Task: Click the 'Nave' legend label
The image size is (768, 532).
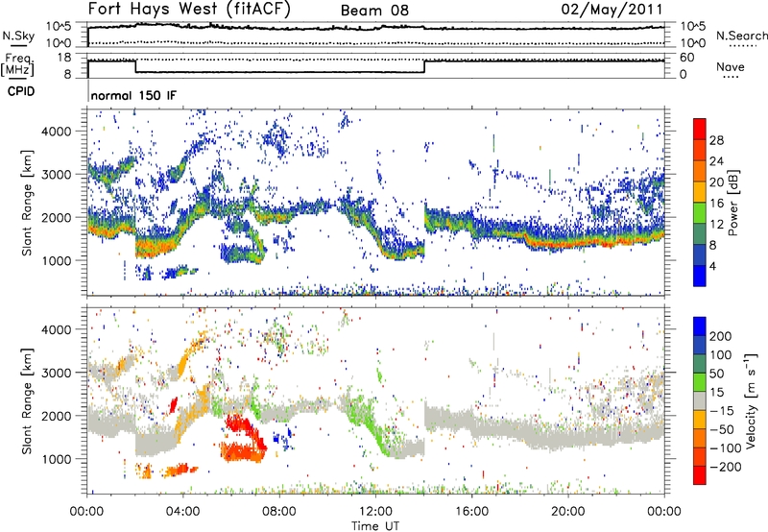Action: click(x=731, y=66)
